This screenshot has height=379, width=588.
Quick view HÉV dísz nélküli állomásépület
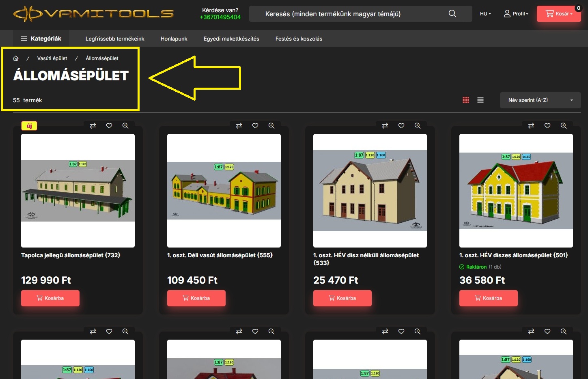pyautogui.click(x=418, y=126)
